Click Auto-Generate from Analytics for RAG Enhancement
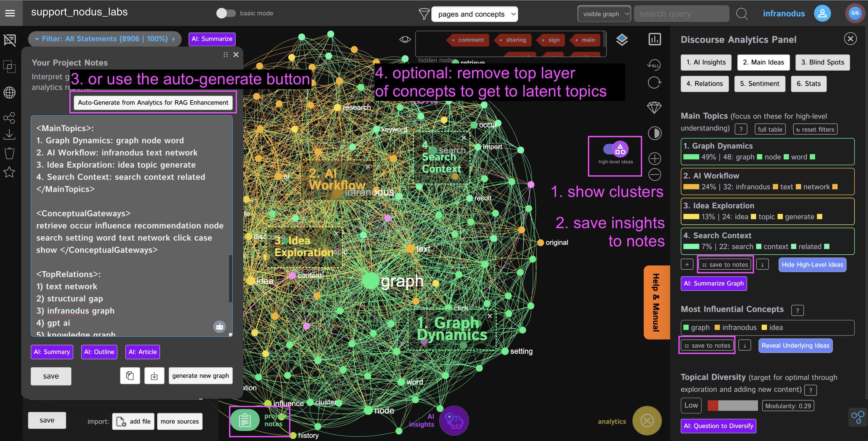This screenshot has width=868, height=441. [x=153, y=102]
